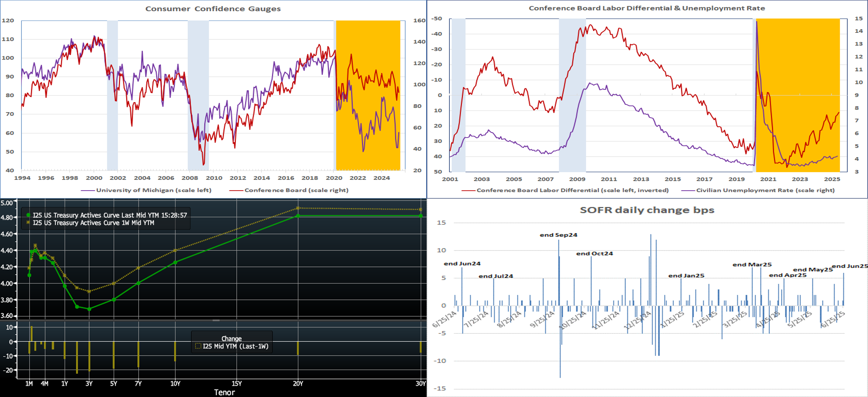Click the SOFR daily change bps title
This screenshot has width=868, height=397.
point(647,210)
